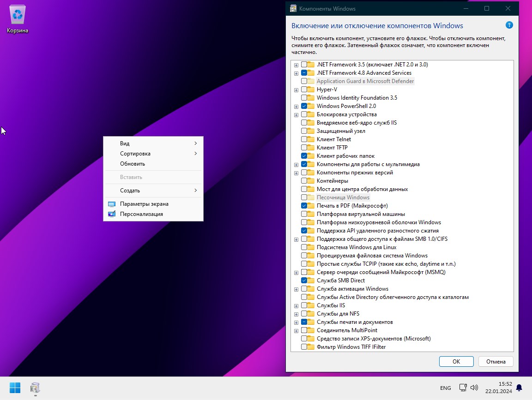Toggle the Hyper-V checkbox
This screenshot has width=532, height=400.
(304, 90)
